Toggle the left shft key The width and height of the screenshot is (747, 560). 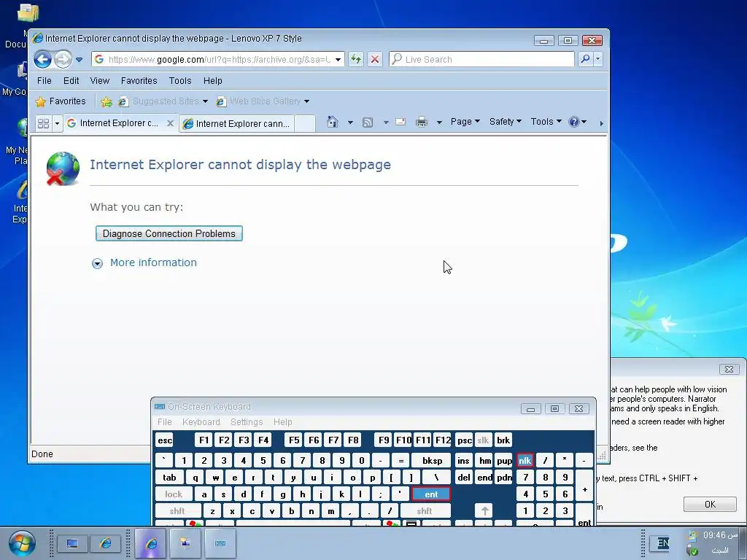[x=177, y=511]
